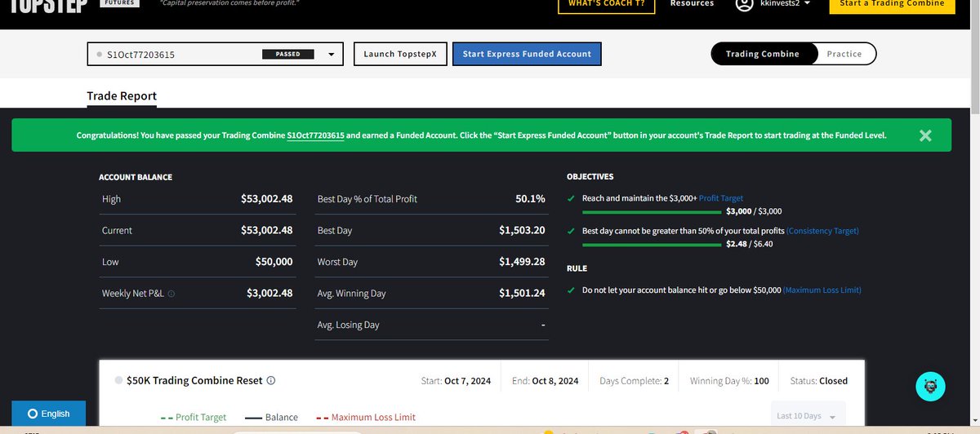This screenshot has height=434, width=980.
Task: Click the Winning Day %: 100 field
Action: point(729,381)
